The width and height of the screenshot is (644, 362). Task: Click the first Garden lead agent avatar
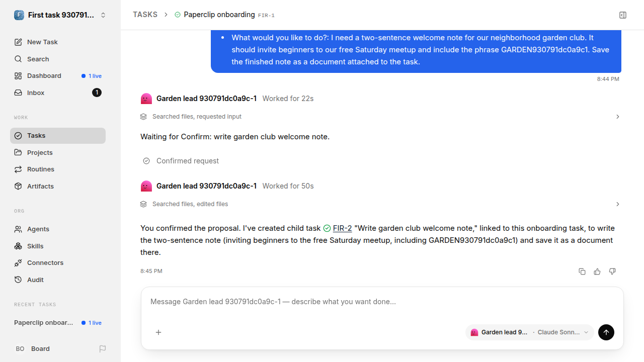146,99
